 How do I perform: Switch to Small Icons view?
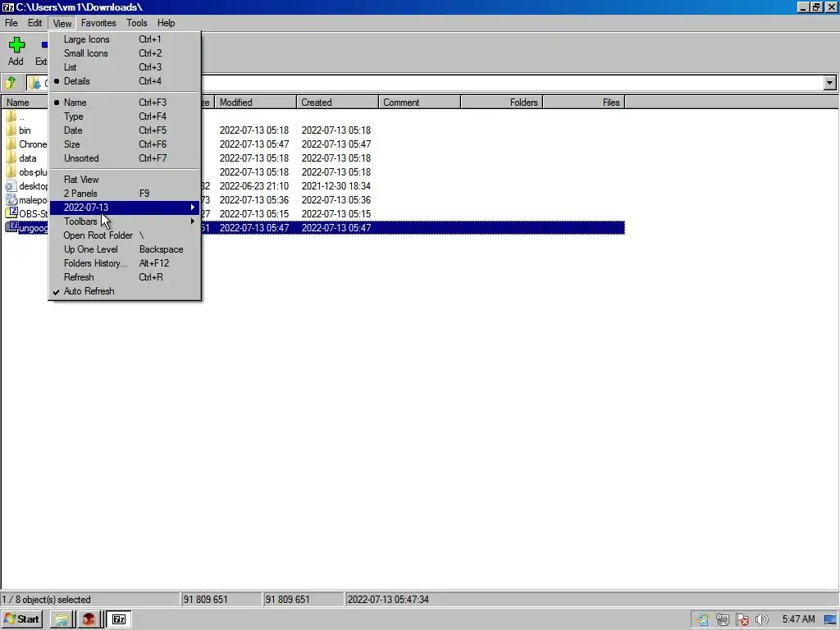125,53
